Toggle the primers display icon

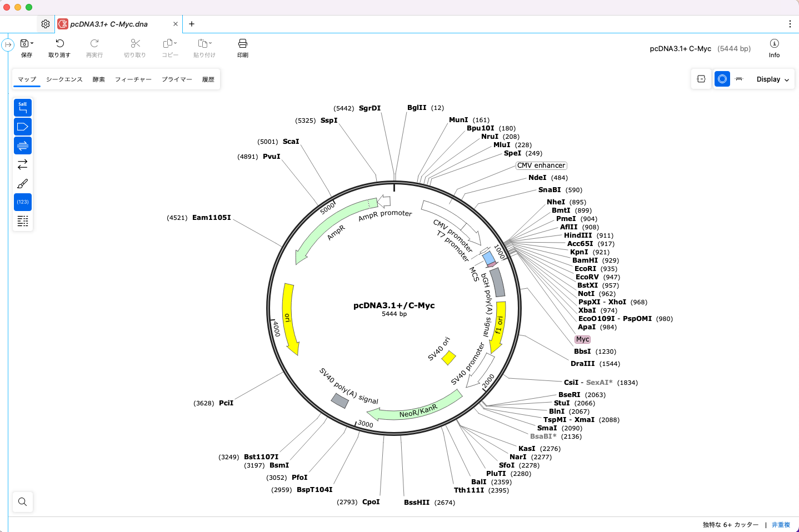[x=22, y=145]
